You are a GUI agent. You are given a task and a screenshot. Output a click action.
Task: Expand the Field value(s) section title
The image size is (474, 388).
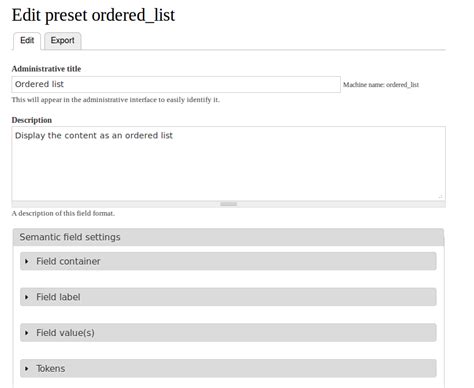(x=65, y=333)
